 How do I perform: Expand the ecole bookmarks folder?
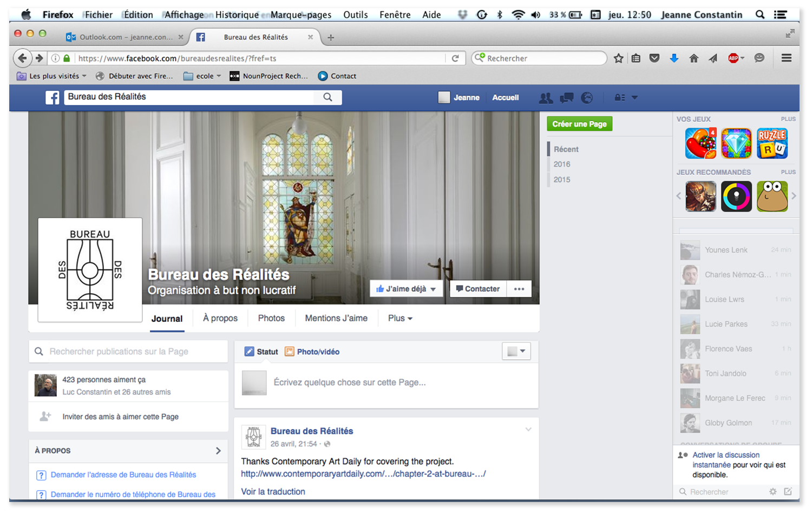click(202, 76)
